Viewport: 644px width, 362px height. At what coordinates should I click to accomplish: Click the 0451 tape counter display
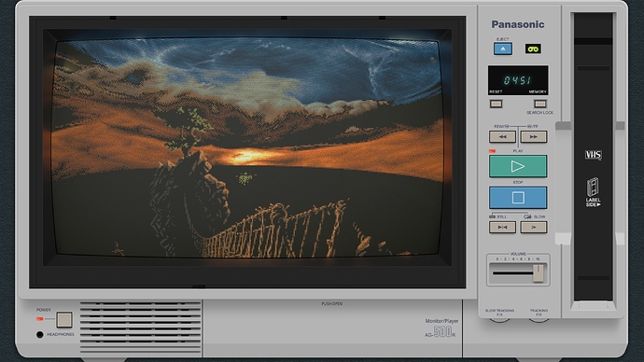(x=518, y=80)
